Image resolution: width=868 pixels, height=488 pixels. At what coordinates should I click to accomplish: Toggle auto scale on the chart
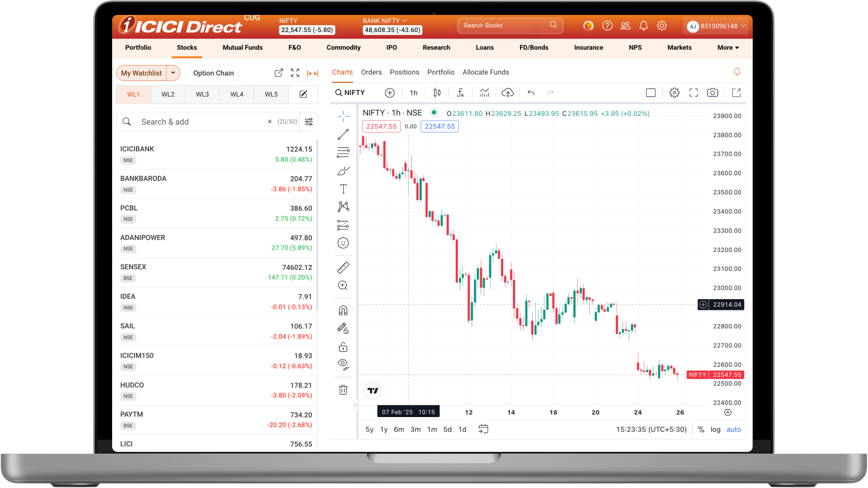tap(734, 429)
